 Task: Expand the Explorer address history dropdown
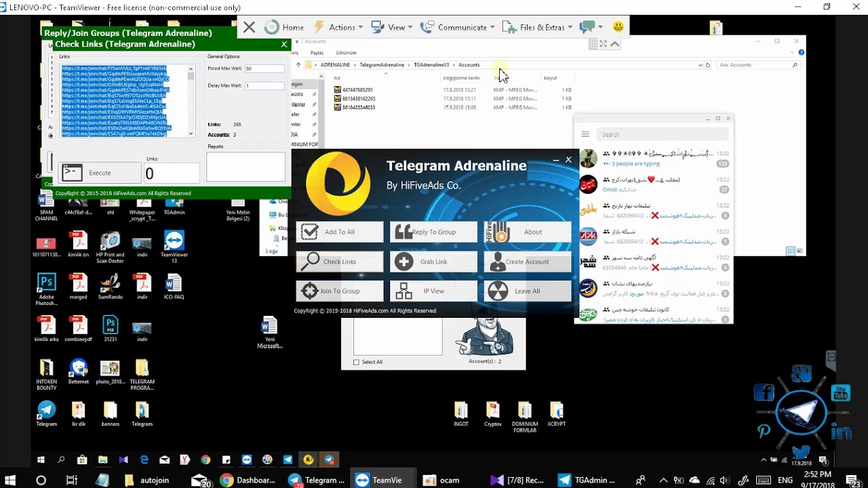701,65
